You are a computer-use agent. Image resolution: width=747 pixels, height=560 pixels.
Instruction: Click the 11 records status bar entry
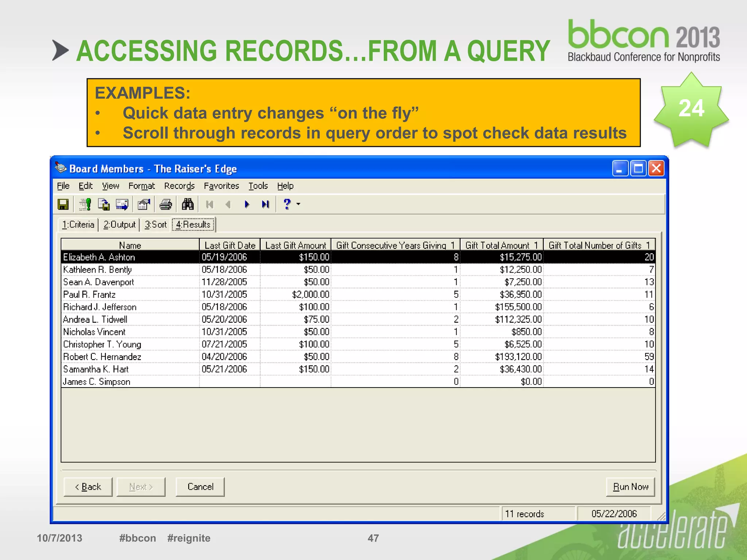pos(538,514)
